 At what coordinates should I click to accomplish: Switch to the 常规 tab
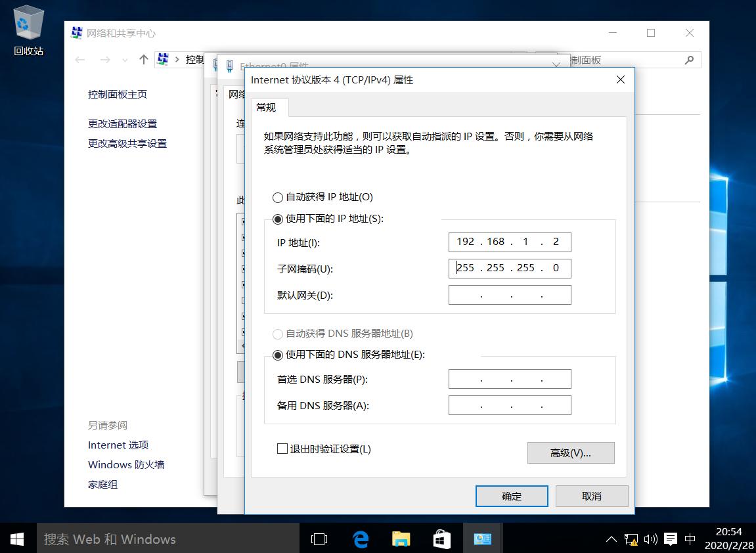pos(267,107)
